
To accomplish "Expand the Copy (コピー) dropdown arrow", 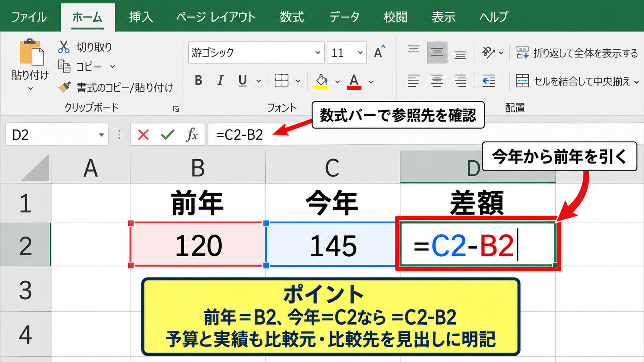I will pos(112,67).
